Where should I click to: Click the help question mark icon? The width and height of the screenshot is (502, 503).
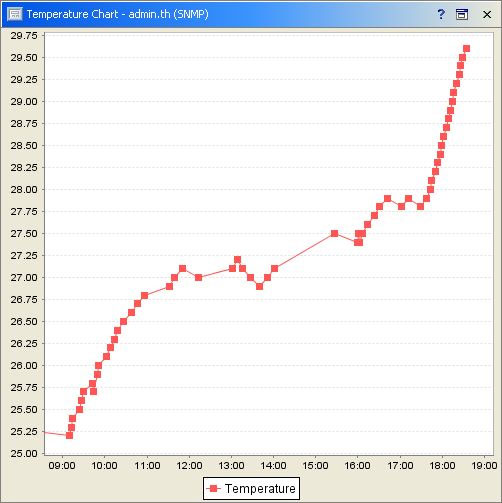click(x=441, y=14)
